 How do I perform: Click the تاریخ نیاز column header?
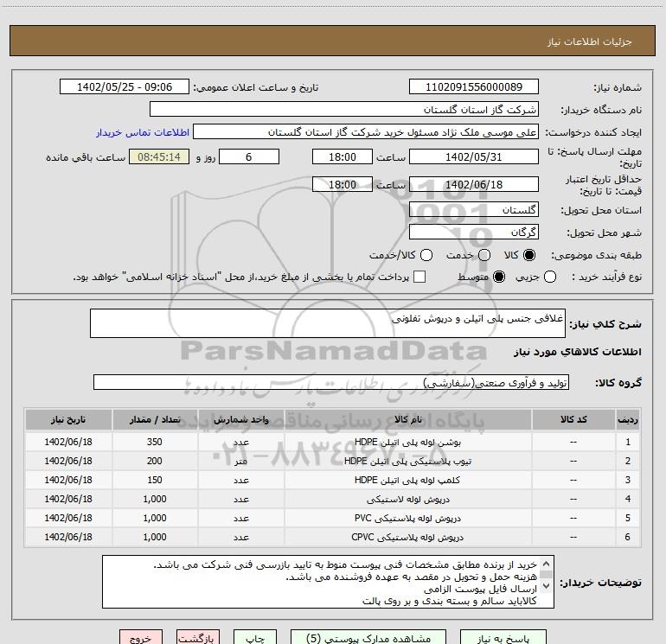coord(68,419)
